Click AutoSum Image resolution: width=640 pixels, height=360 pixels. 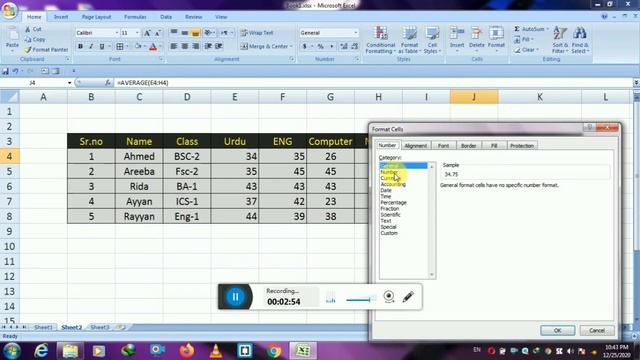click(531, 29)
